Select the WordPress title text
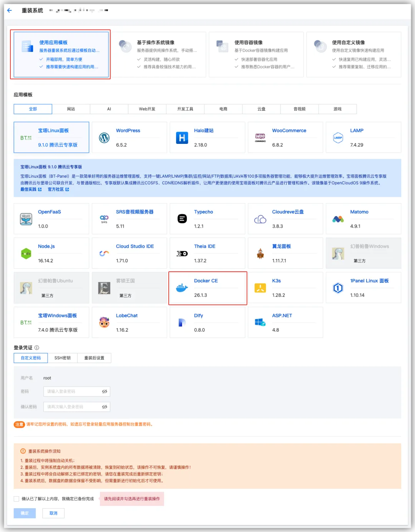Screen dimensions: 415x532 [x=128, y=130]
